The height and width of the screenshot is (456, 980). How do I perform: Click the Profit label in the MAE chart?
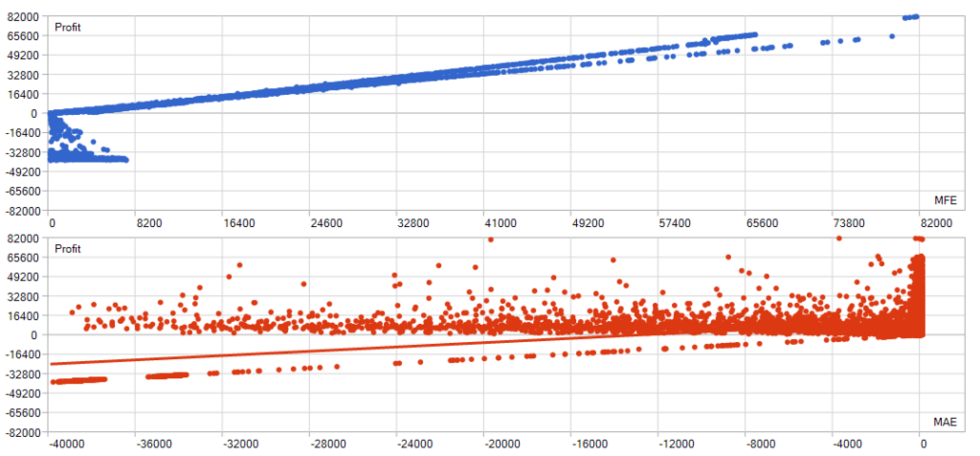[68, 249]
